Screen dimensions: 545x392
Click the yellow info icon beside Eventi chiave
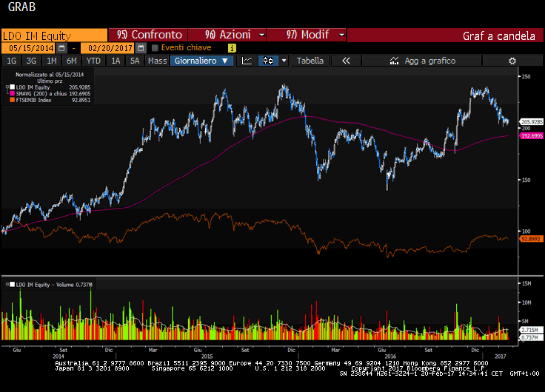(x=232, y=48)
